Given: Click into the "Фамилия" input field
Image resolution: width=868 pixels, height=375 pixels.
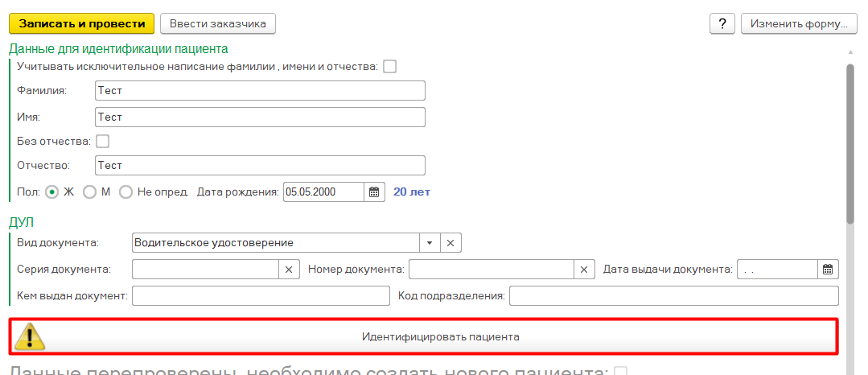Looking at the screenshot, I should point(259,92).
